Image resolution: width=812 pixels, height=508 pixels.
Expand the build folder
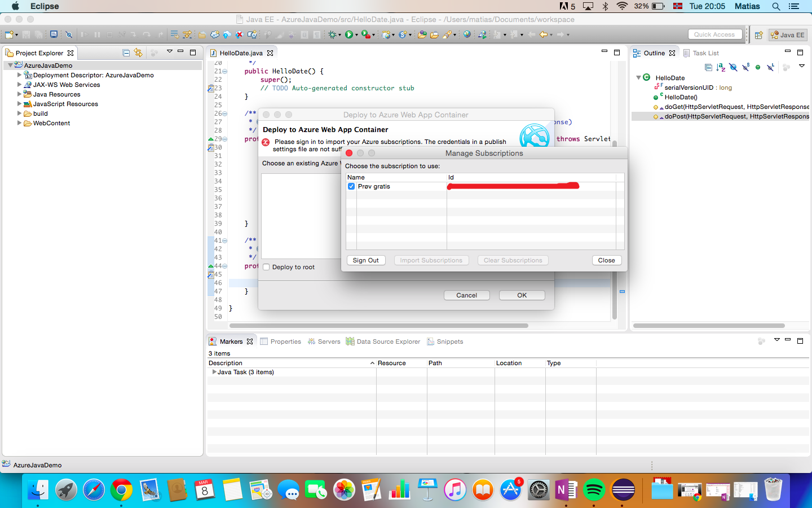(x=19, y=113)
